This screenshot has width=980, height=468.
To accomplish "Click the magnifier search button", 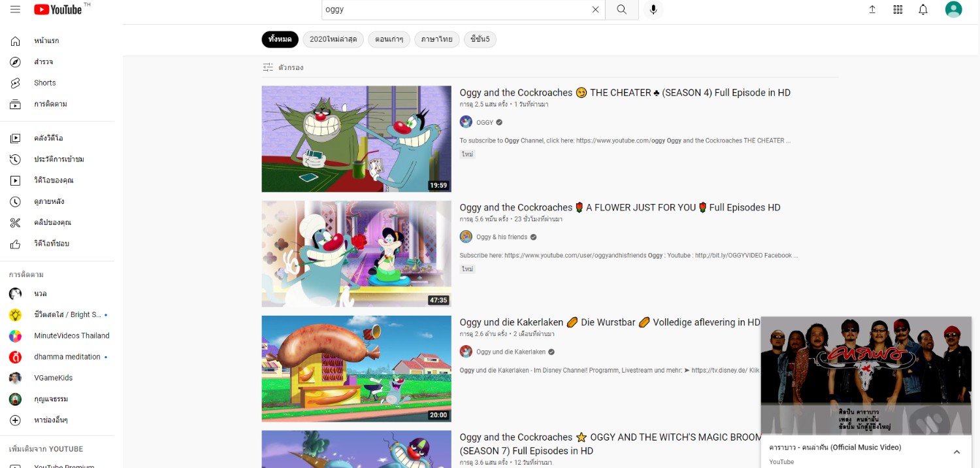I will coord(622,9).
